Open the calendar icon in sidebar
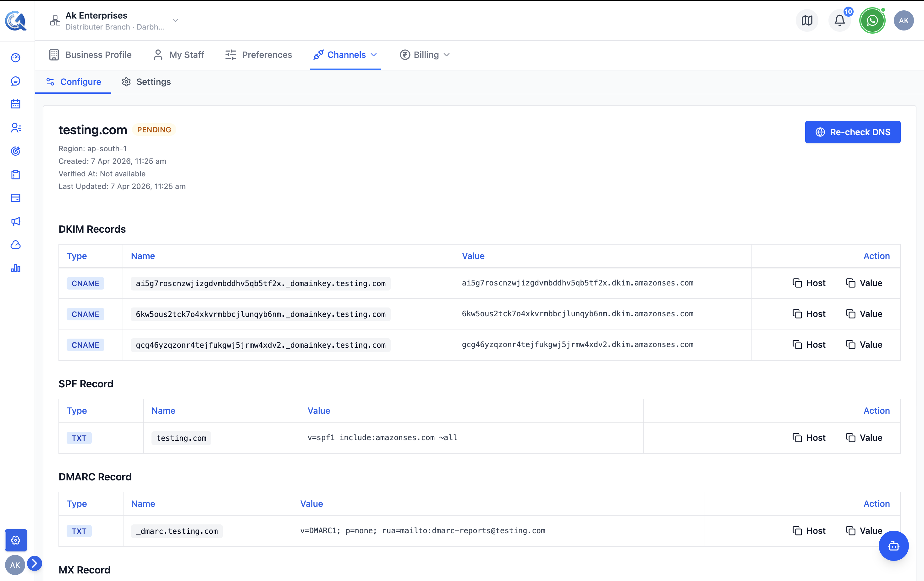 pyautogui.click(x=16, y=104)
